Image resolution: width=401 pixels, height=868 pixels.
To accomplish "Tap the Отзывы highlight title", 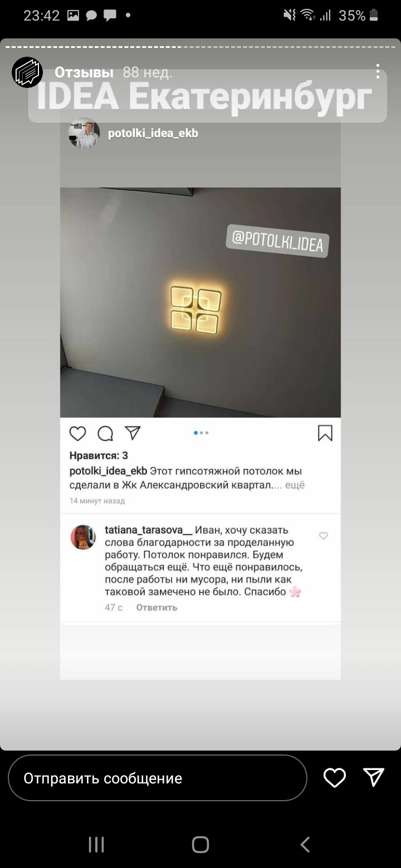I will 84,72.
